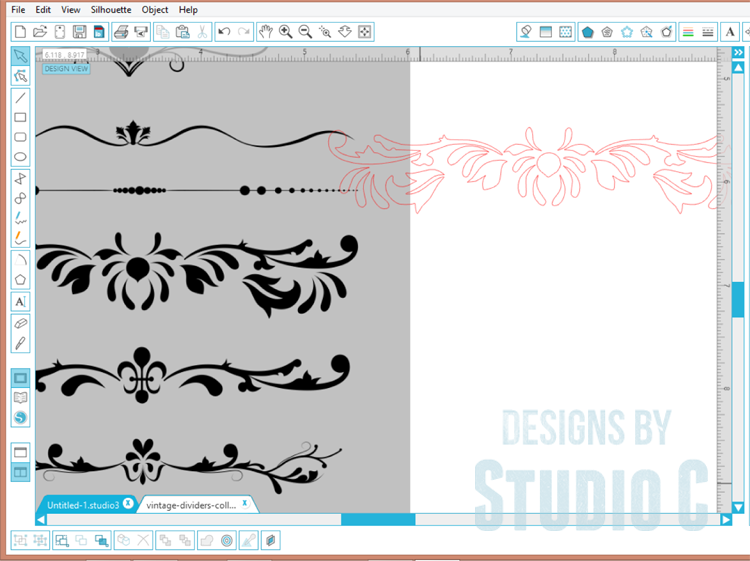Viewport: 750px width, 561px height.
Task: Select the Freehand drawing tool
Action: 20,218
